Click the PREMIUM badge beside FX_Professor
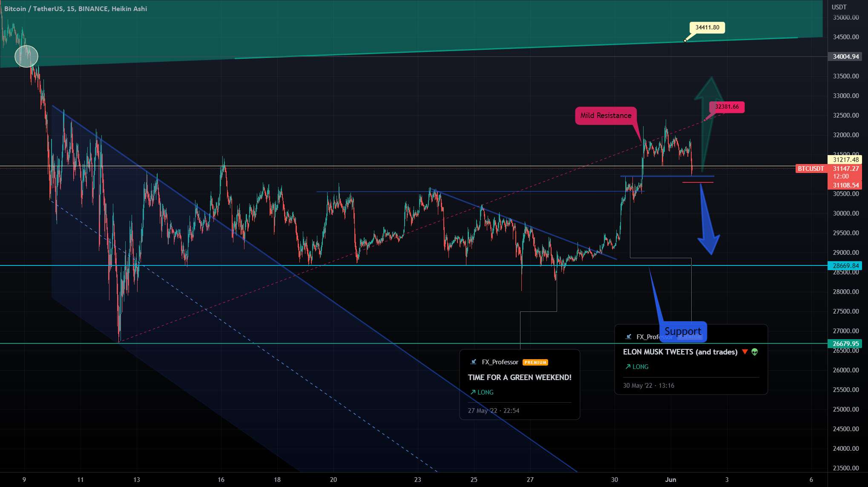The image size is (868, 487). pos(535,363)
